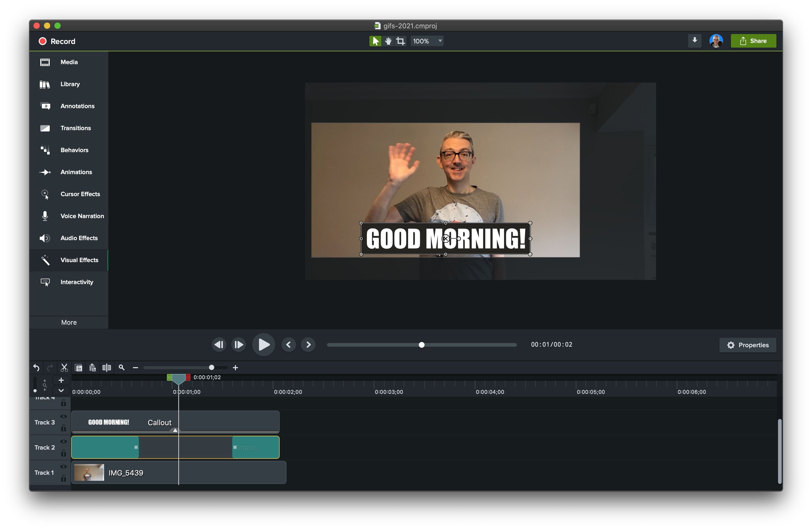Open the Annotations panel
Image resolution: width=812 pixels, height=530 pixels.
(77, 106)
